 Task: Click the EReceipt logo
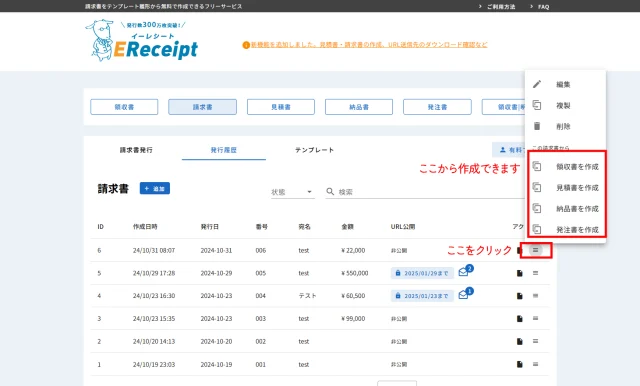(x=142, y=41)
